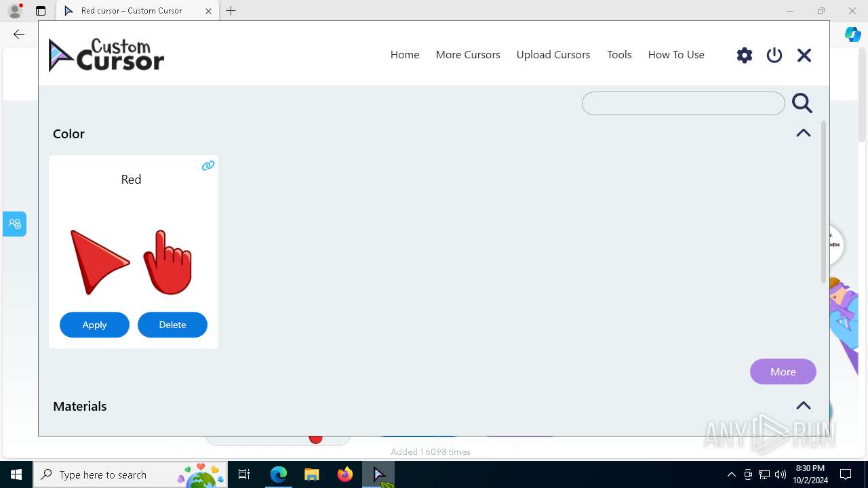Select the Red cursor – Custom Cursor tab
The image size is (868, 488).
tap(138, 11)
